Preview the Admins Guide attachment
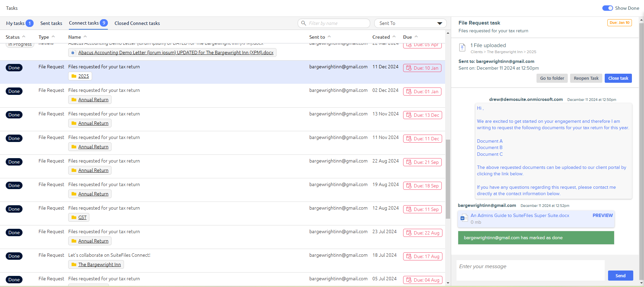The height and width of the screenshot is (287, 644). [602, 215]
